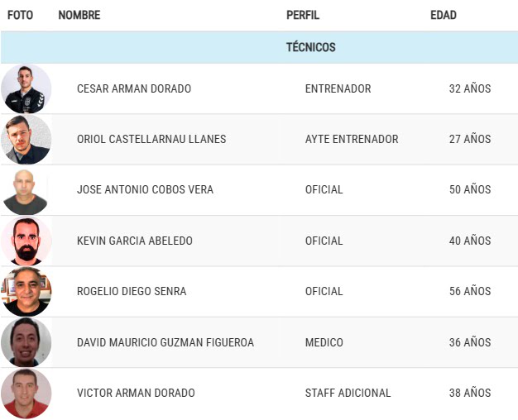Image resolution: width=518 pixels, height=420 pixels.
Task: View David Mauricio Guzman Figueroa's photo
Action: pos(26,342)
